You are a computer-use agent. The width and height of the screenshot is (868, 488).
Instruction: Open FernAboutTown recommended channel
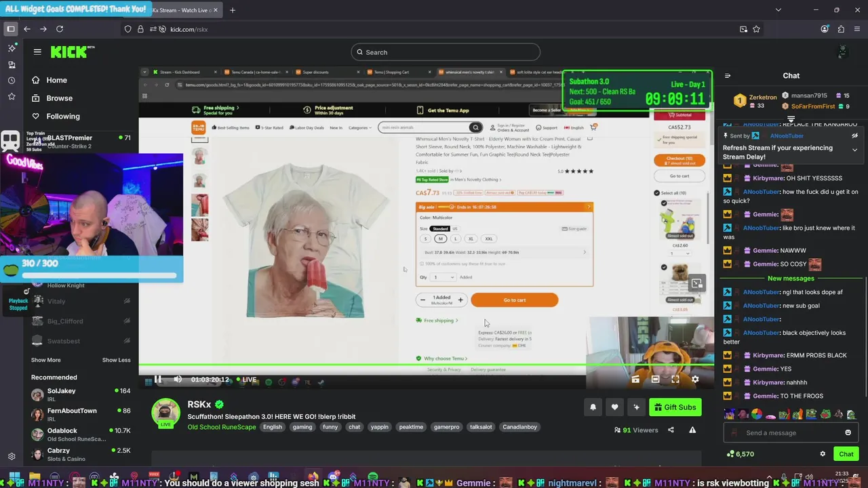click(x=81, y=415)
